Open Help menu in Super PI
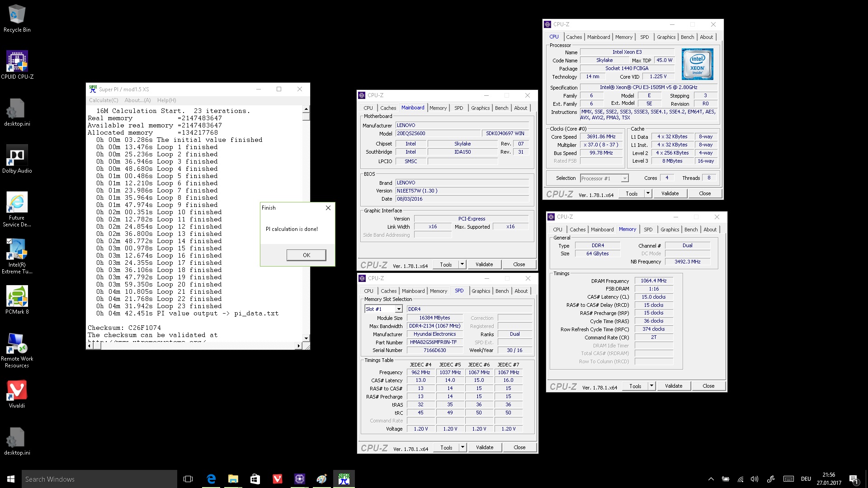Image resolution: width=868 pixels, height=488 pixels. click(x=166, y=100)
